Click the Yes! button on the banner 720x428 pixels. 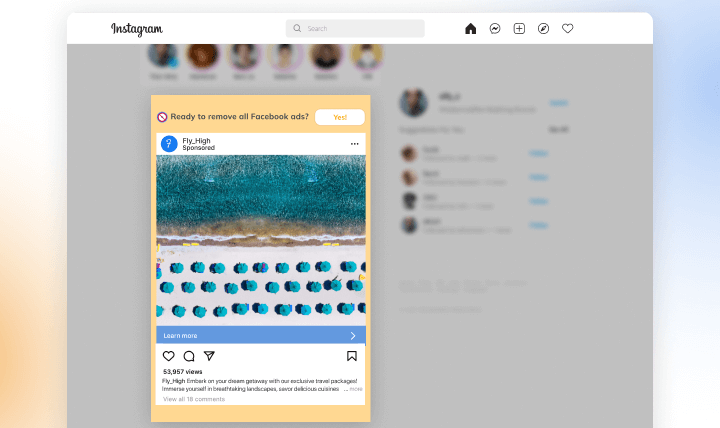click(340, 117)
